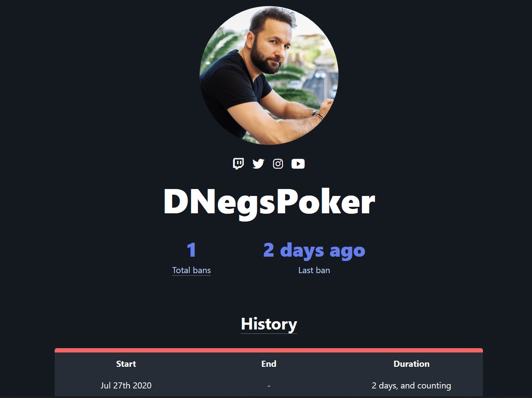Click the header row of the history table
Image resolution: width=532 pixels, height=398 pixels.
[x=269, y=364]
